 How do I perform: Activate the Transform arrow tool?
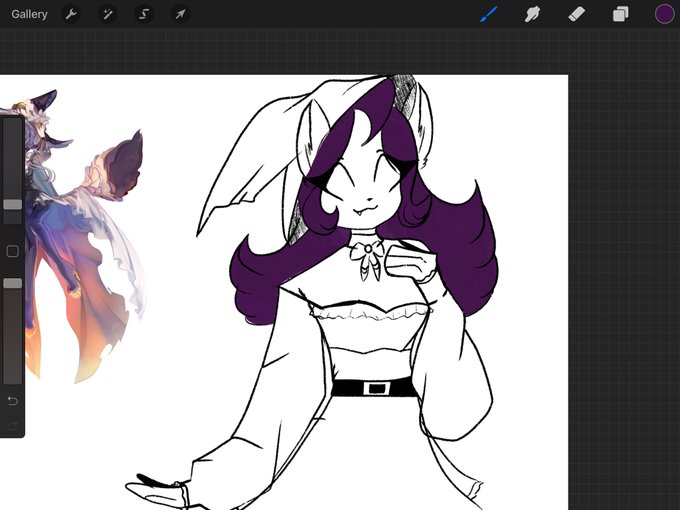click(180, 14)
